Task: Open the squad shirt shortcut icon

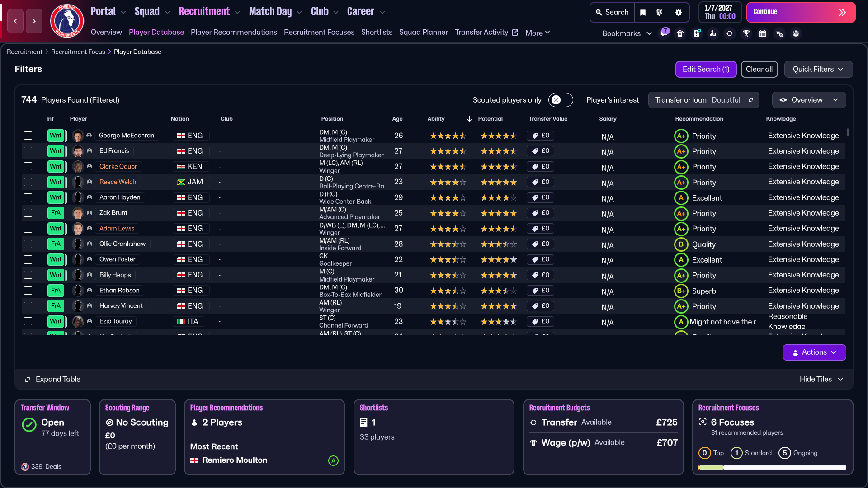Action: click(x=680, y=33)
